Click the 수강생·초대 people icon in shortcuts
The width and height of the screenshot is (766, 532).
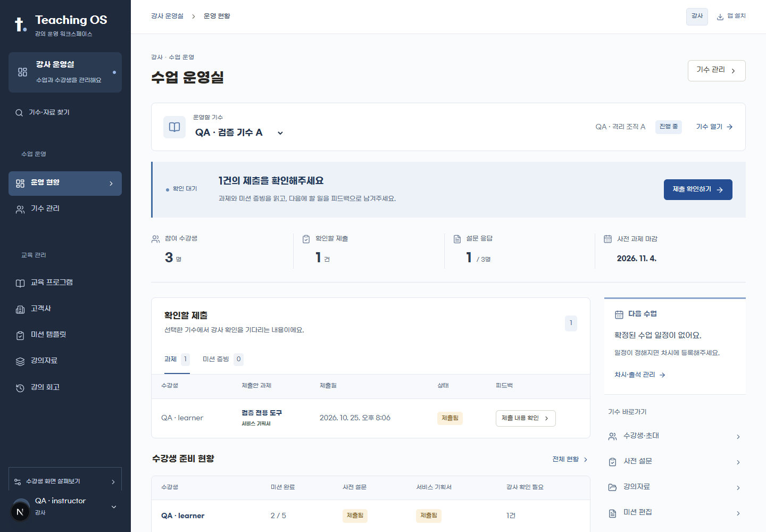(612, 436)
